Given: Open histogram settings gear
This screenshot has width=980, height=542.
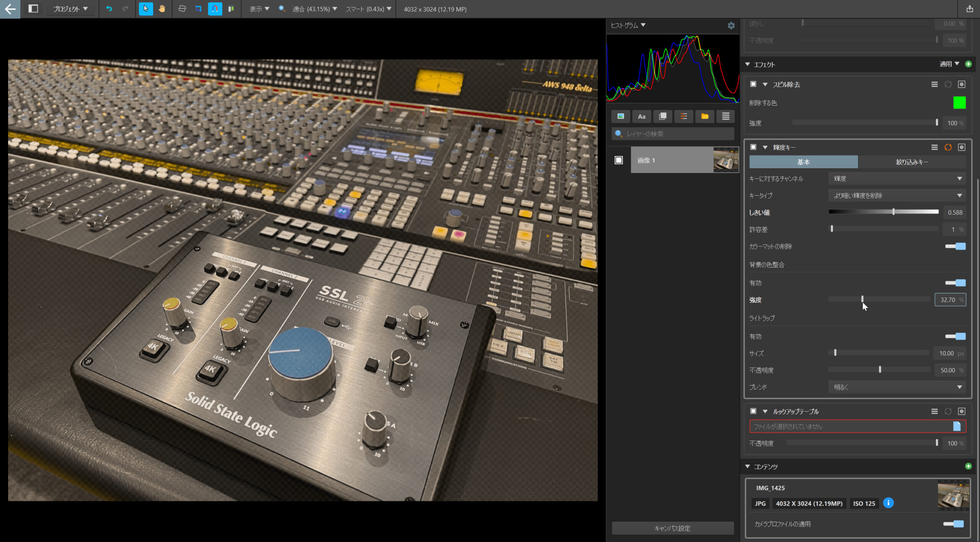Looking at the screenshot, I should click(x=731, y=26).
